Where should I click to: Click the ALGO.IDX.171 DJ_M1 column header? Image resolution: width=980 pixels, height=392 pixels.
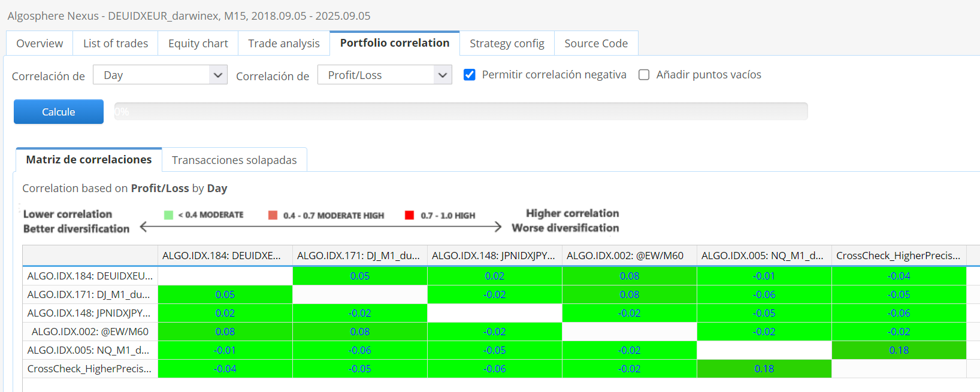pyautogui.click(x=359, y=256)
